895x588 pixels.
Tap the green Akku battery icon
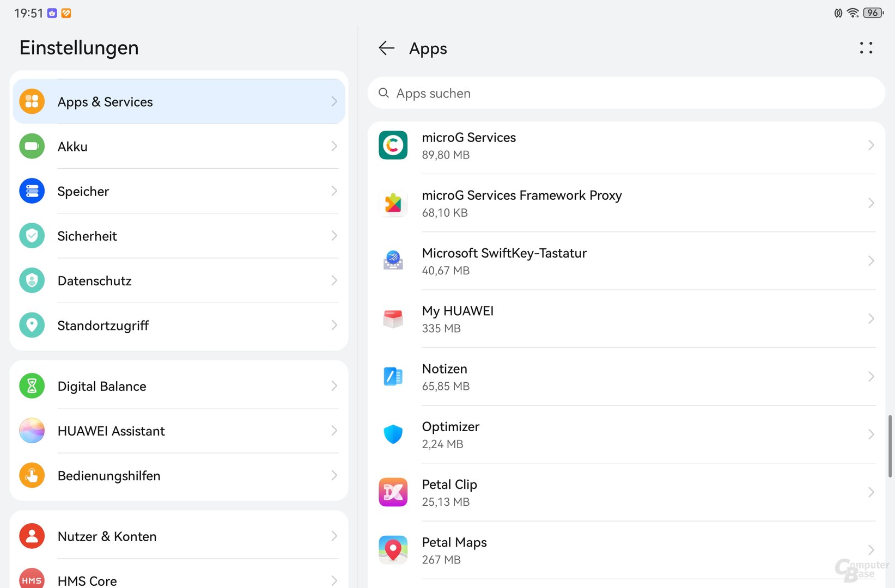tap(32, 146)
